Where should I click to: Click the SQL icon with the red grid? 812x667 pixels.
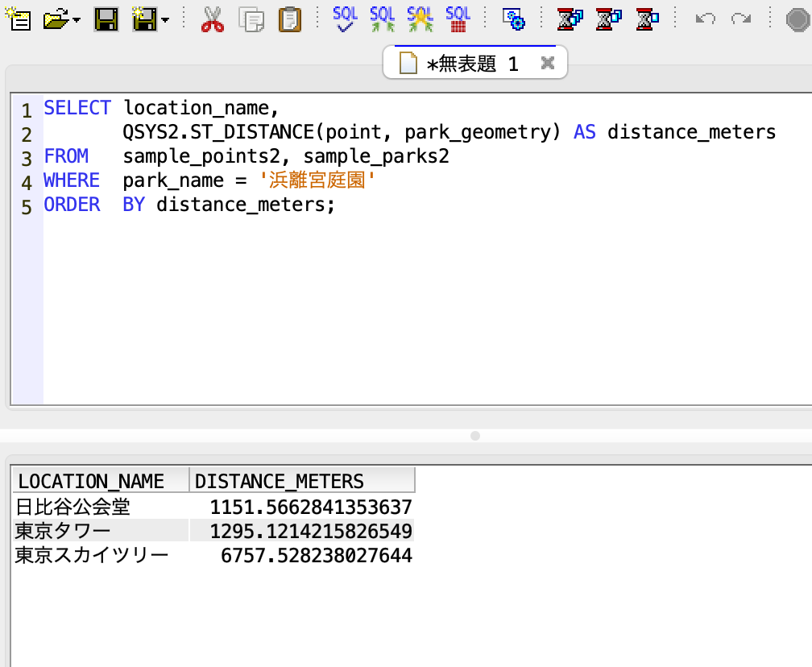458,18
